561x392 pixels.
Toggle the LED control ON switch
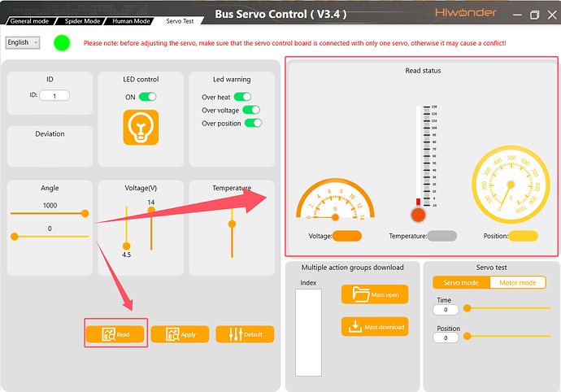click(147, 97)
